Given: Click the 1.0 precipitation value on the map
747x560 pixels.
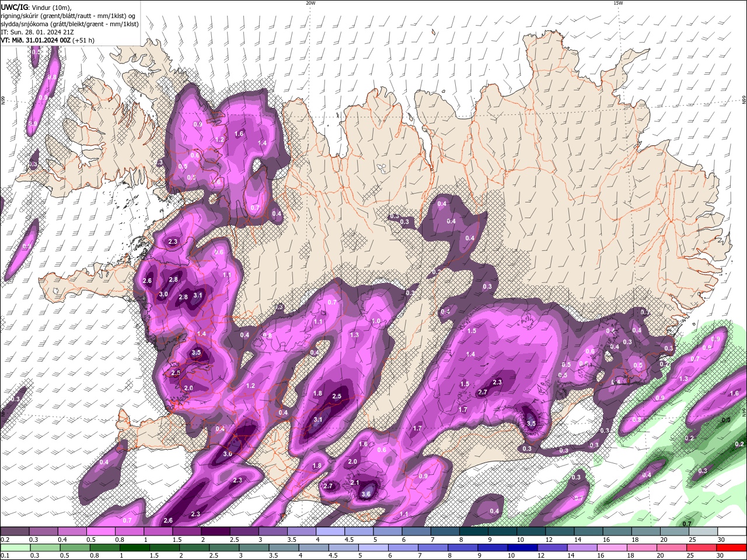Looking at the screenshot, I should (376, 321).
